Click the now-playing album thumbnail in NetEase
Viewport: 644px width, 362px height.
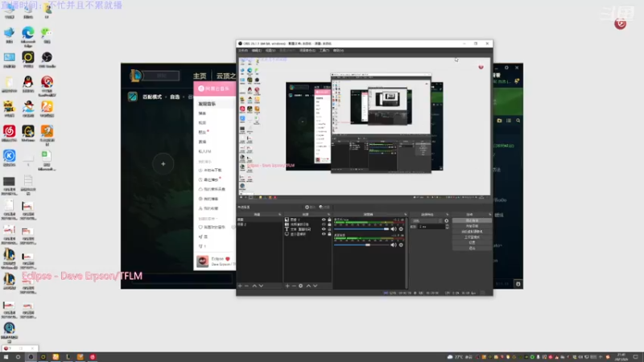203,261
